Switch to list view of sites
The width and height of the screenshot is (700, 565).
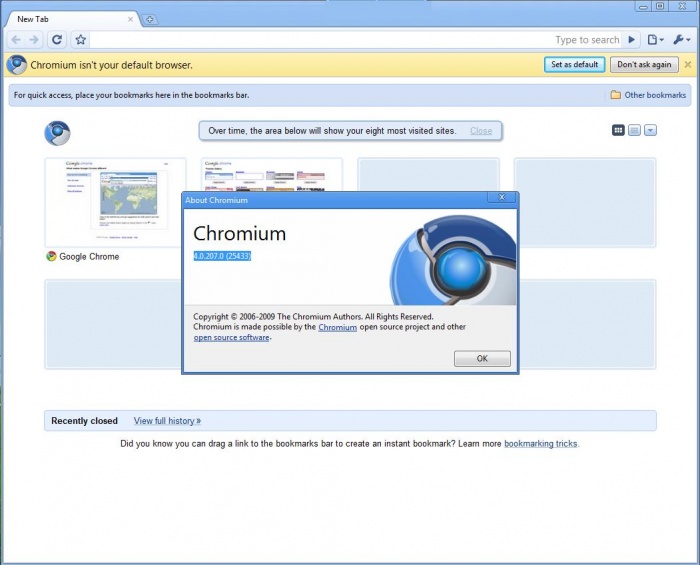pyautogui.click(x=634, y=130)
